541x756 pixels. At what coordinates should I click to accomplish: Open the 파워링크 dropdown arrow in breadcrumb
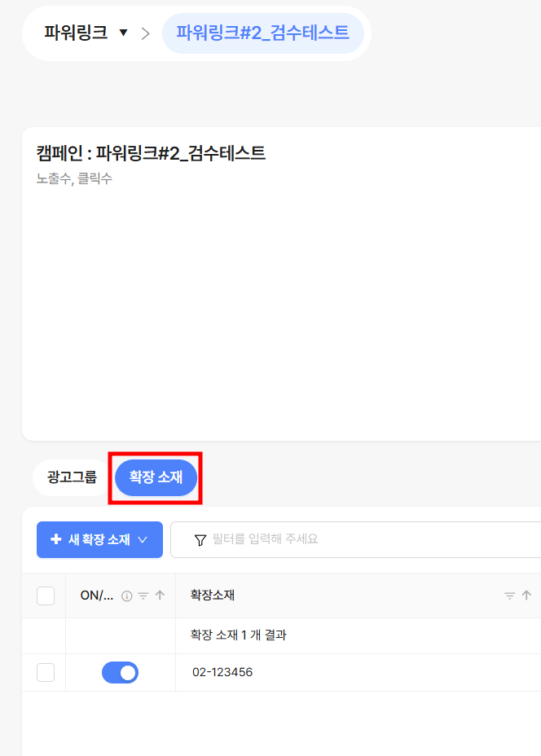124,33
